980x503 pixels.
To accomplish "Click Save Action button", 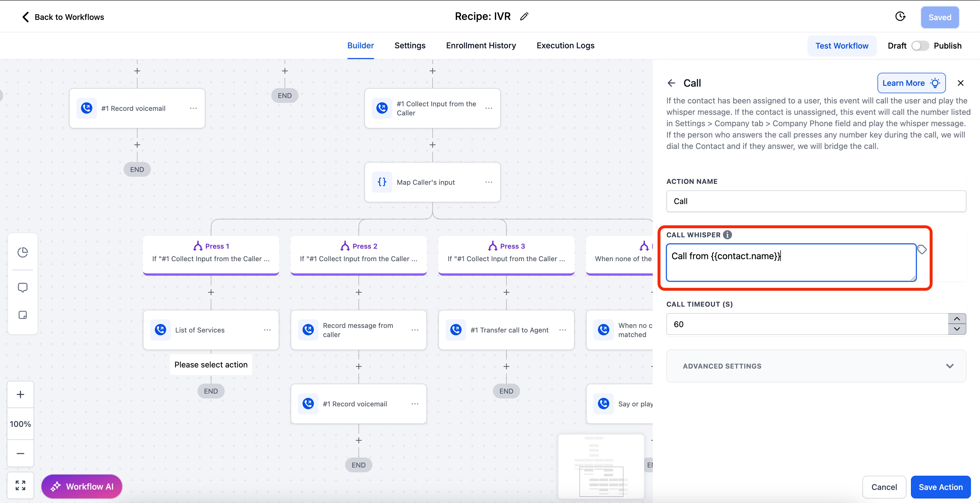I will (x=941, y=487).
